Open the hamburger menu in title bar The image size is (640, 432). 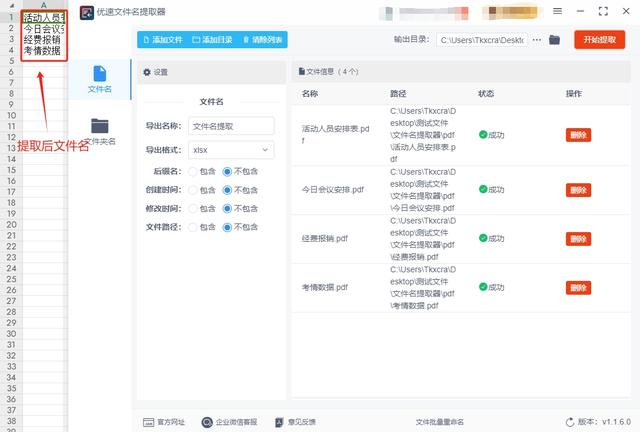557,11
